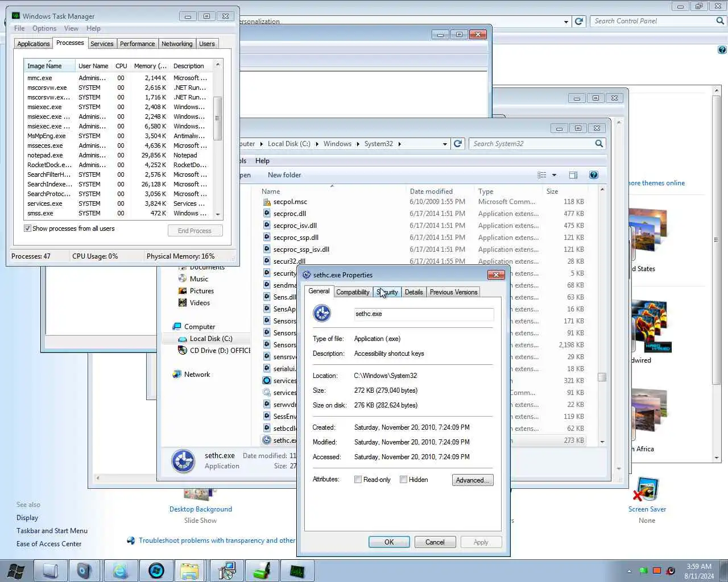
Task: Sort processes by Memory column header
Action: (150, 66)
